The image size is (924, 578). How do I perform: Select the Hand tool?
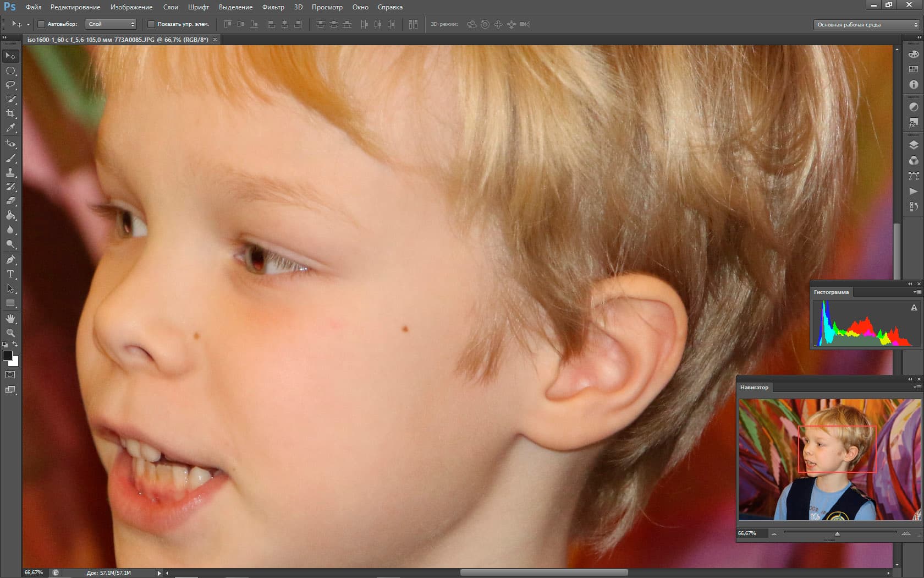[10, 319]
